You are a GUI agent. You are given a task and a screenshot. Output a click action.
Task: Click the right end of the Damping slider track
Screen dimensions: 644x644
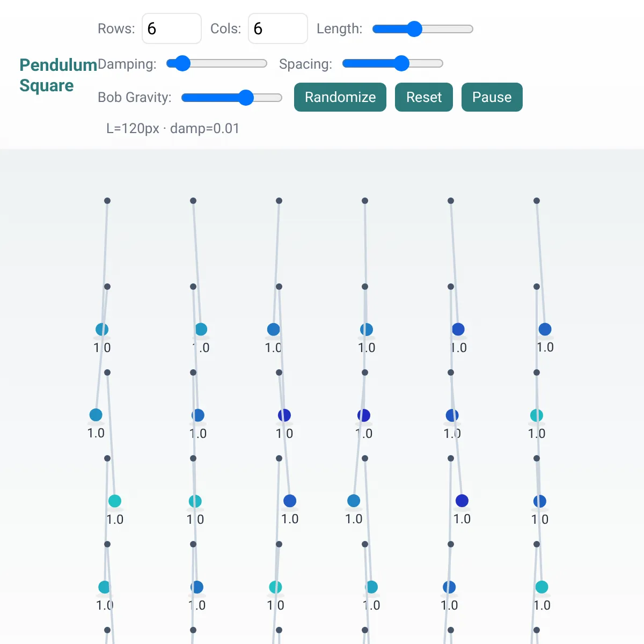[264, 63]
